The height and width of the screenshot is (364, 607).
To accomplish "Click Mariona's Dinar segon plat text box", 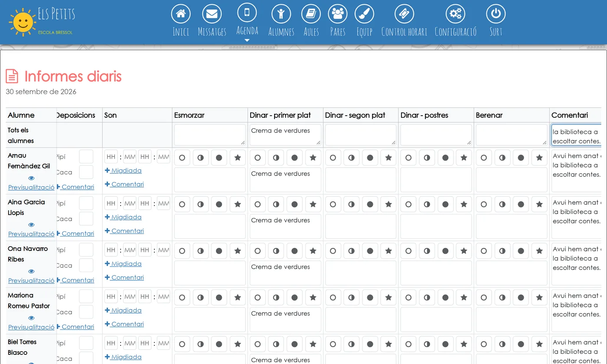I will [361, 319].
